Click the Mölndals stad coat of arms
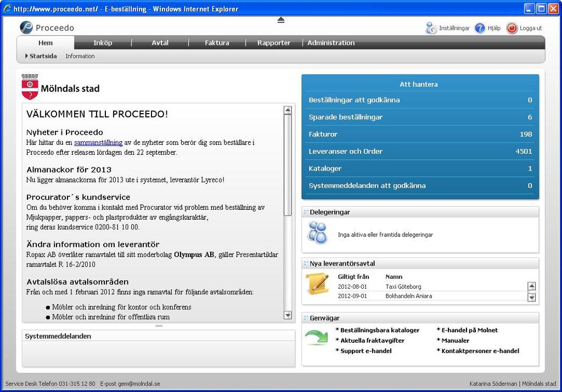 [x=30, y=87]
